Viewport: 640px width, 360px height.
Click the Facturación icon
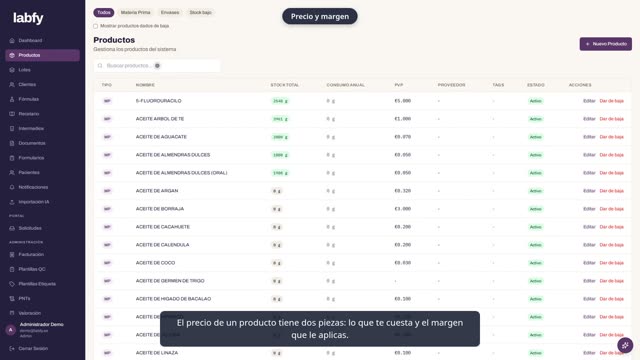click(12, 255)
